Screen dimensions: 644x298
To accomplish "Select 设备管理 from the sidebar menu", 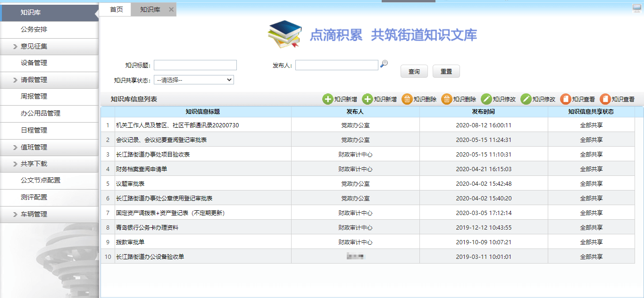I will coord(34,63).
